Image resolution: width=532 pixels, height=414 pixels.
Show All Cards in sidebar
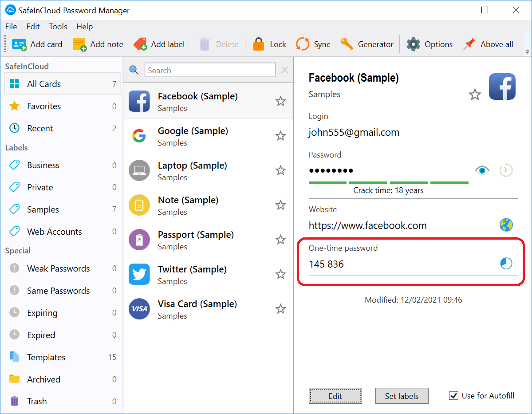pyautogui.click(x=63, y=84)
